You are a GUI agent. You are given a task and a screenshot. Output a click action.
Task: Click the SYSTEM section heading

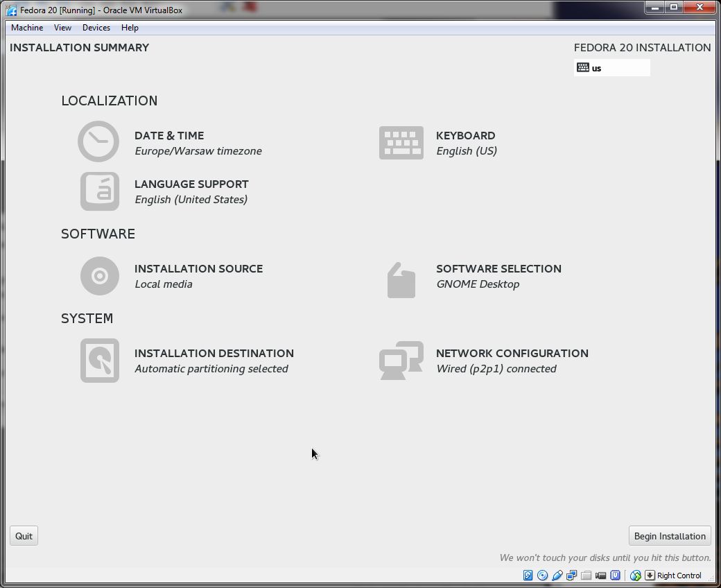pyautogui.click(x=87, y=318)
